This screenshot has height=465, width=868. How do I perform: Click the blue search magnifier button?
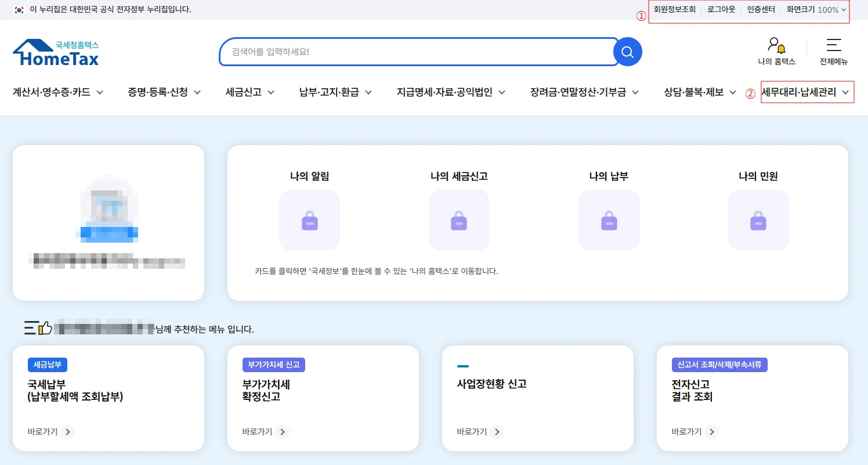coord(627,52)
